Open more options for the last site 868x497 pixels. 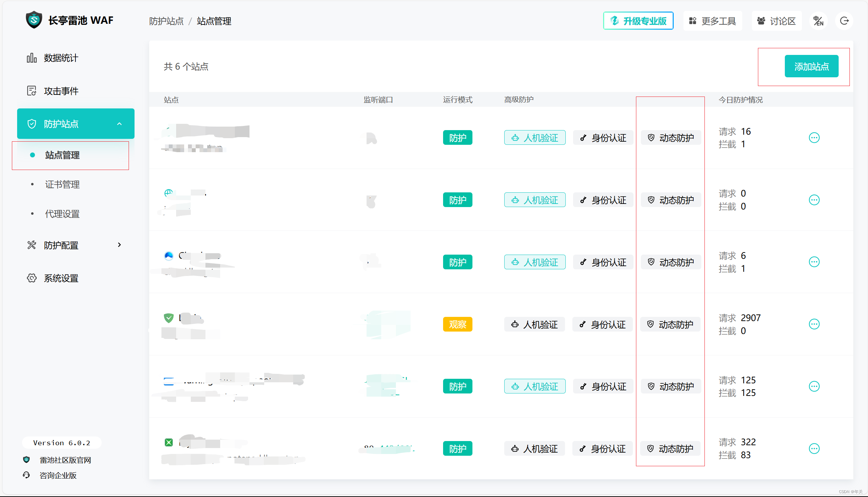814,449
